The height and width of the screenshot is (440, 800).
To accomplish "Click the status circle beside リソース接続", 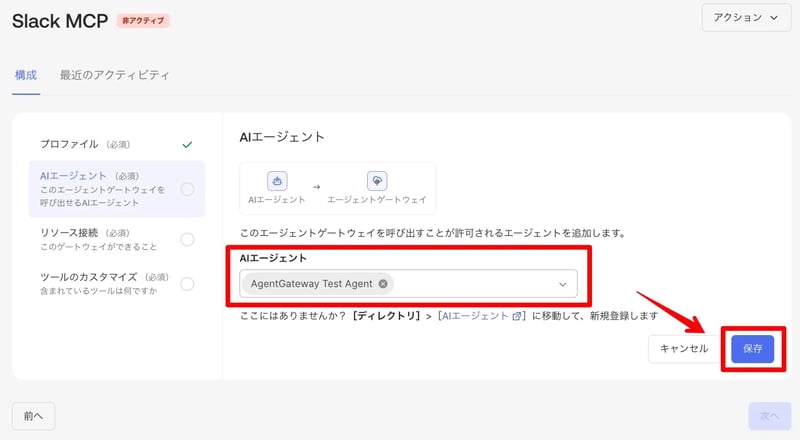I will (x=187, y=239).
